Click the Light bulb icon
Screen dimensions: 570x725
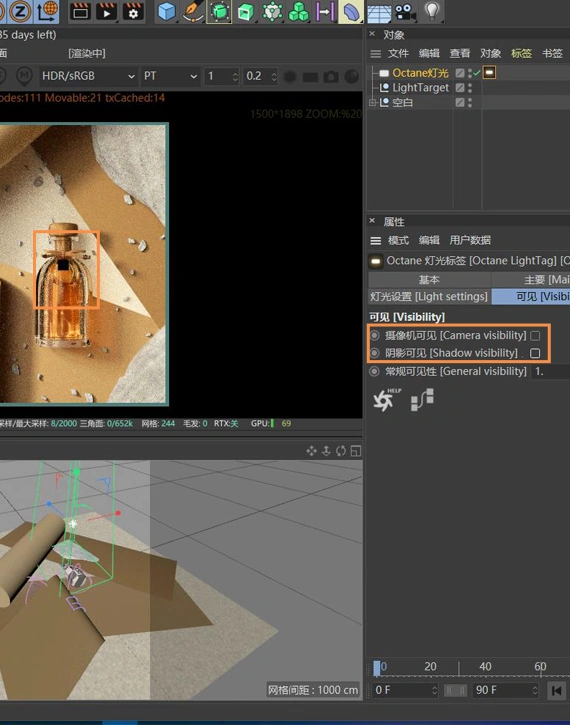(x=431, y=11)
